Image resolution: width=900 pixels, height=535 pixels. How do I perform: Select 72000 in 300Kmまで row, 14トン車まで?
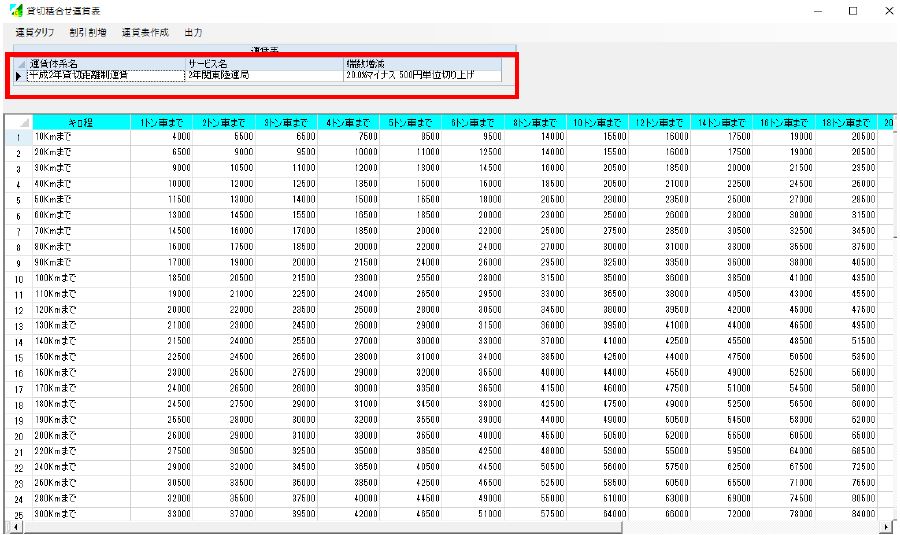pyautogui.click(x=722, y=514)
